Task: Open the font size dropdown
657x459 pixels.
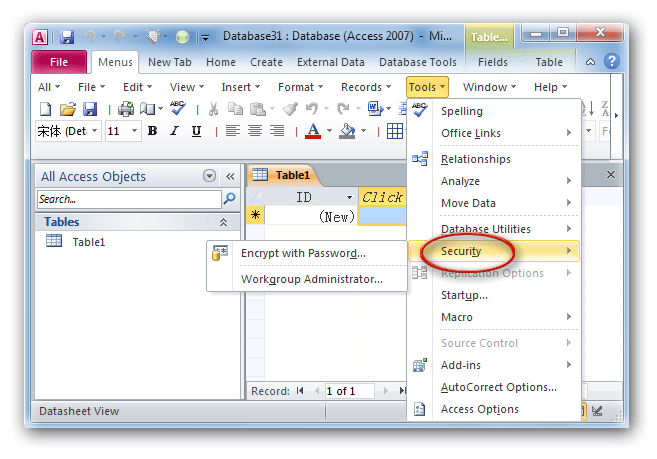Action: tap(135, 131)
